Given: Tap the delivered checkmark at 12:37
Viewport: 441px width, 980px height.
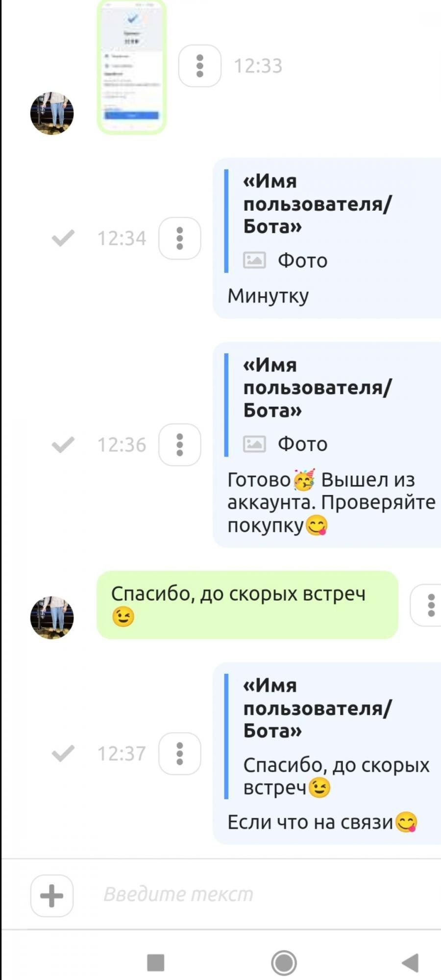Looking at the screenshot, I should (63, 754).
